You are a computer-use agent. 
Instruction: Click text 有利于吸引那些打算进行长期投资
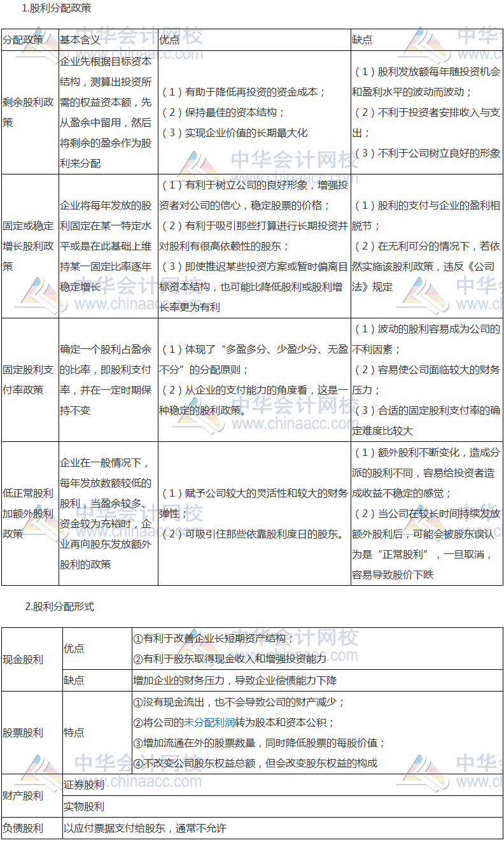253,236
